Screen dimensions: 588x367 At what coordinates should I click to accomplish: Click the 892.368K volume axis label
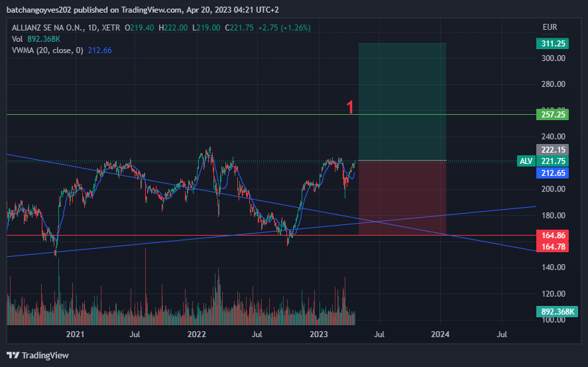coord(557,311)
